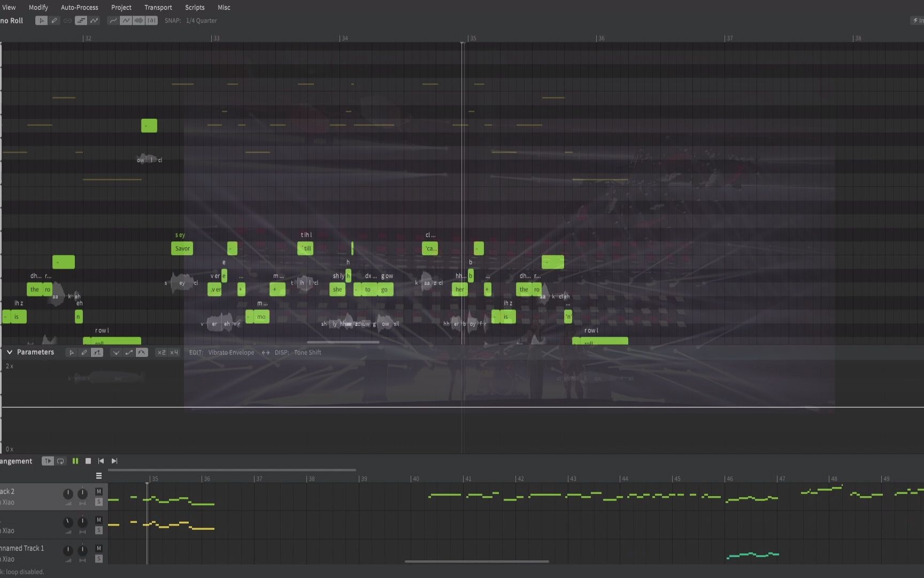Mute the second track with M button

click(x=98, y=520)
